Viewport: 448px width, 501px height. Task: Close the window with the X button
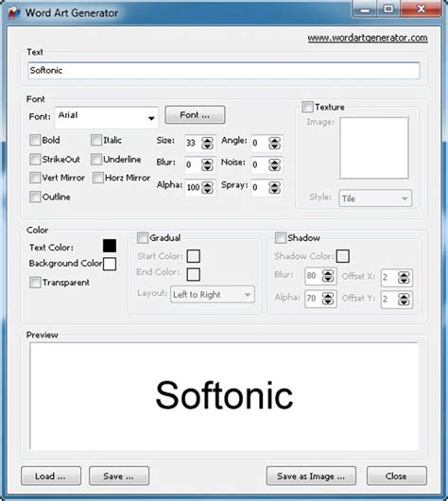pos(422,9)
